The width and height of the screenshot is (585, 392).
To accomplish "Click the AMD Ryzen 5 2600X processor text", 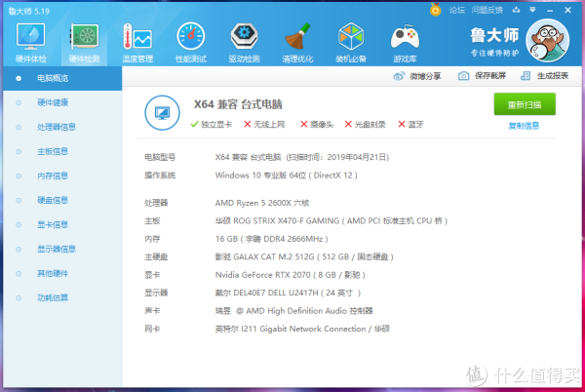I will (x=262, y=203).
